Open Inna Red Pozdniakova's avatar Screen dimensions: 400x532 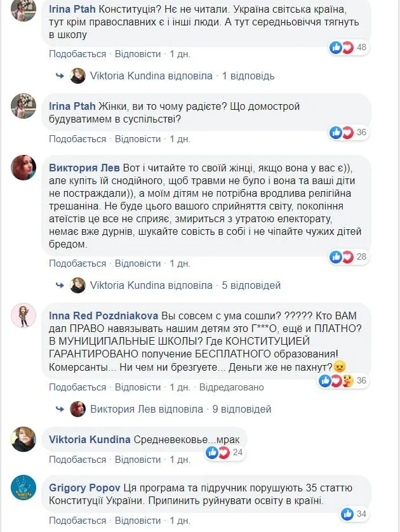(x=22, y=315)
